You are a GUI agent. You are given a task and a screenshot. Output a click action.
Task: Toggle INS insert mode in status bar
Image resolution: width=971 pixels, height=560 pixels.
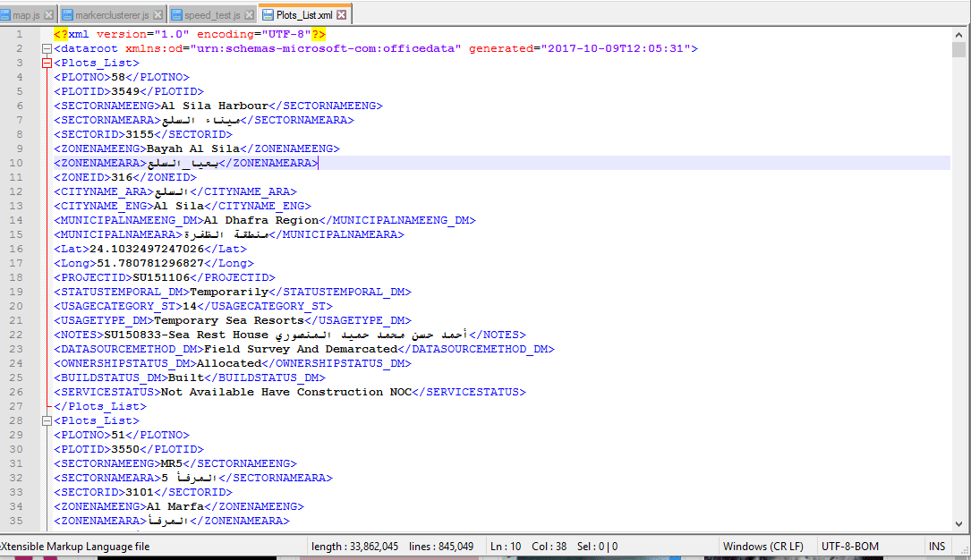937,547
